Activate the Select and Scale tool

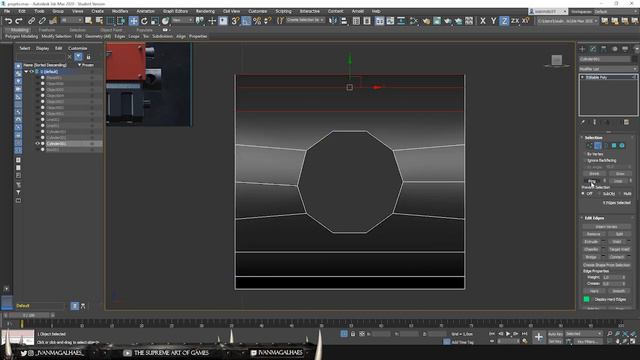(155, 20)
